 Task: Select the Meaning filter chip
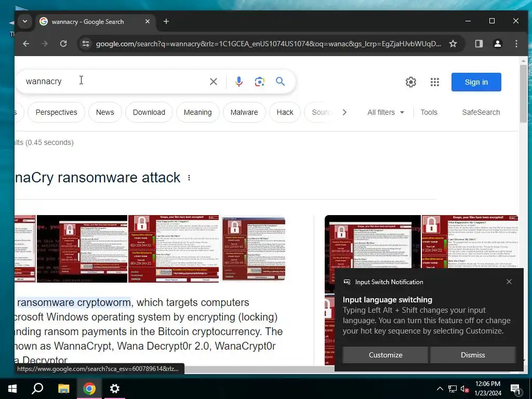click(x=198, y=112)
